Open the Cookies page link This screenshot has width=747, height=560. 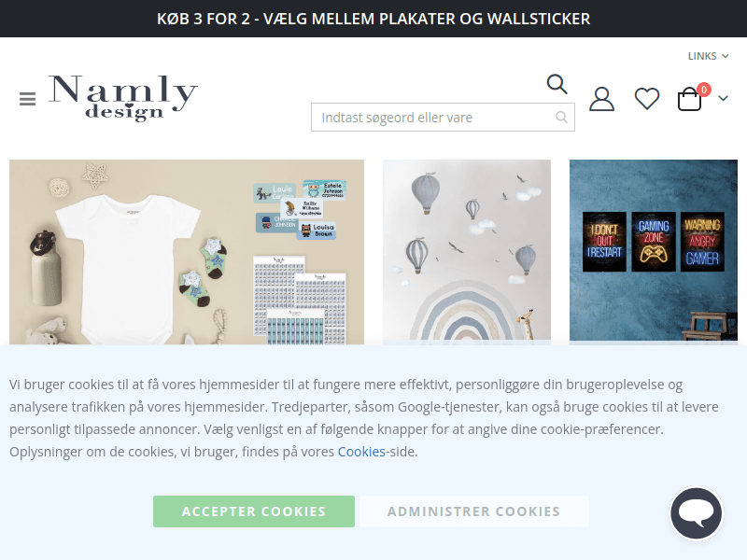pyautogui.click(x=361, y=452)
